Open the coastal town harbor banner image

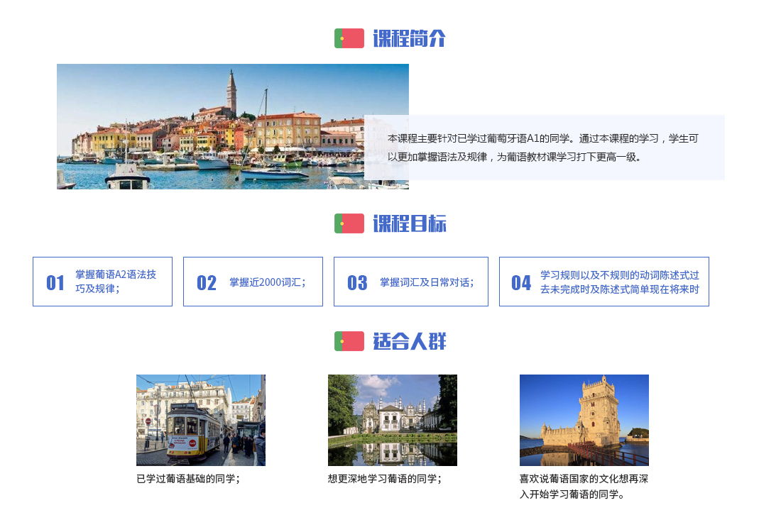233,126
